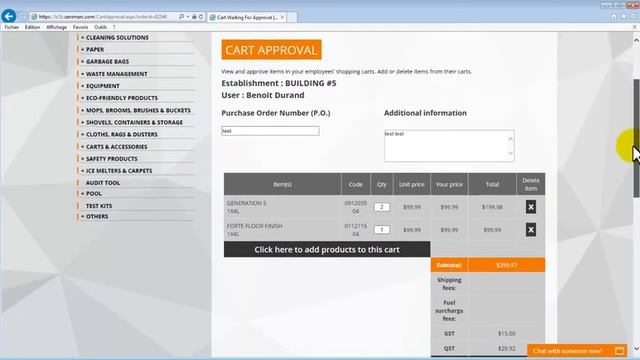Click the $199.98 total for GENERATION 5
Viewport: 640px width, 360px height.
tap(492, 207)
